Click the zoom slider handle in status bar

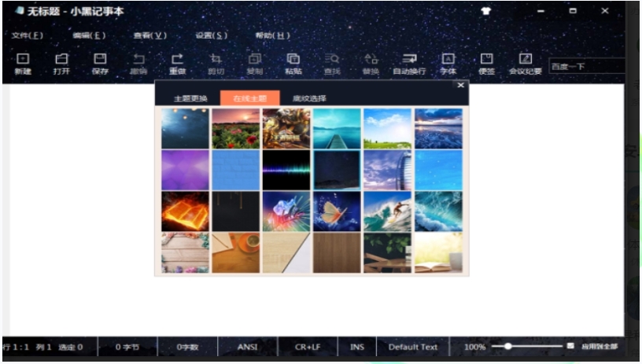point(507,347)
